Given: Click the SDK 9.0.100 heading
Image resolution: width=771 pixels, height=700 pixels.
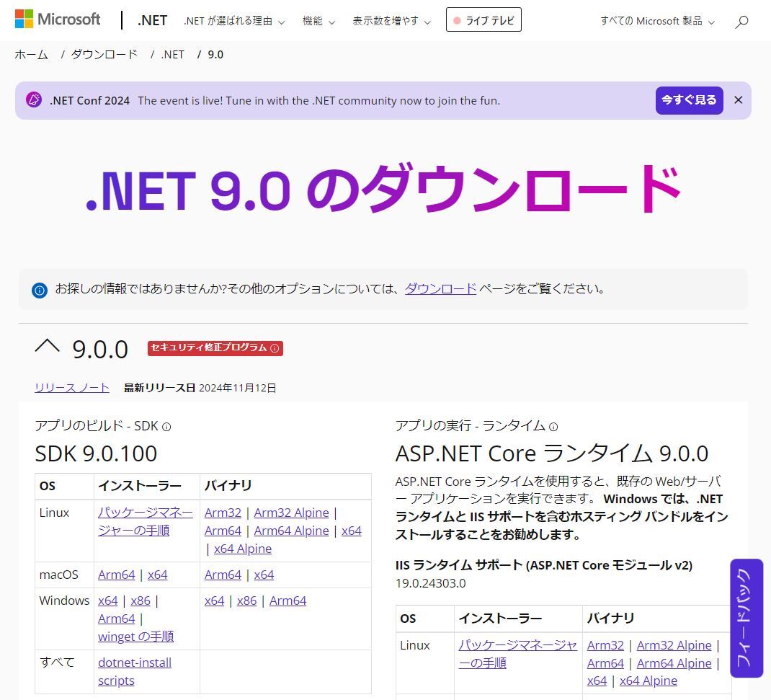Looking at the screenshot, I should tap(96, 453).
